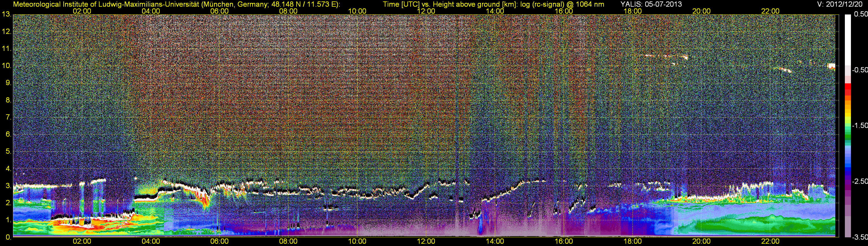Select the 02:00 label on the bottom time axis
This screenshot has width=868, height=246.
pos(82,241)
